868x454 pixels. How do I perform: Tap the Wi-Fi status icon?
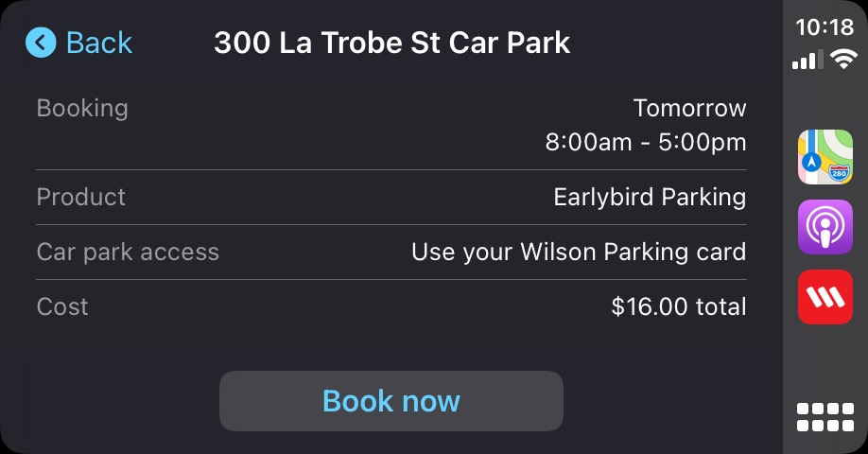842,61
